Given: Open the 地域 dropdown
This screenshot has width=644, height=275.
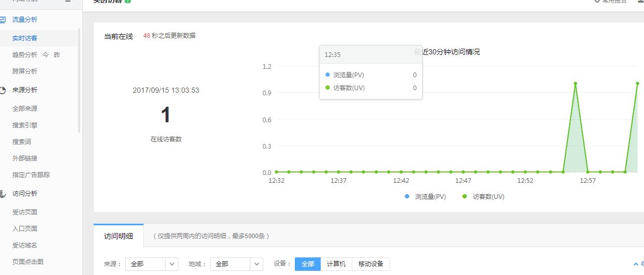Looking at the screenshot, I should 236,264.
